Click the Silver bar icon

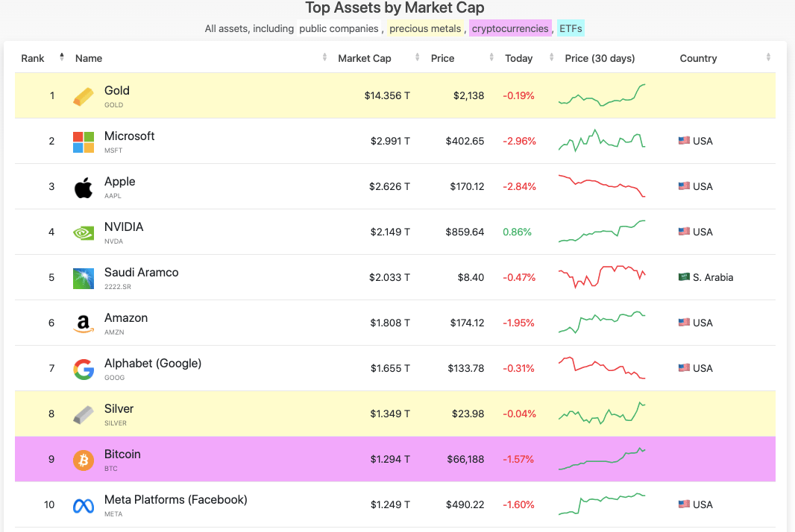[83, 414]
